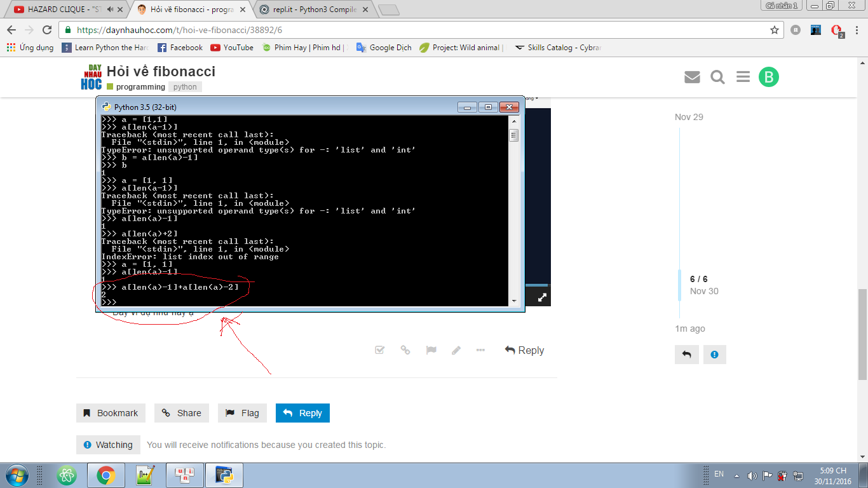Image resolution: width=868 pixels, height=488 pixels.
Task: Open the Facebook bookmark in bookmarks bar
Action: coord(180,48)
